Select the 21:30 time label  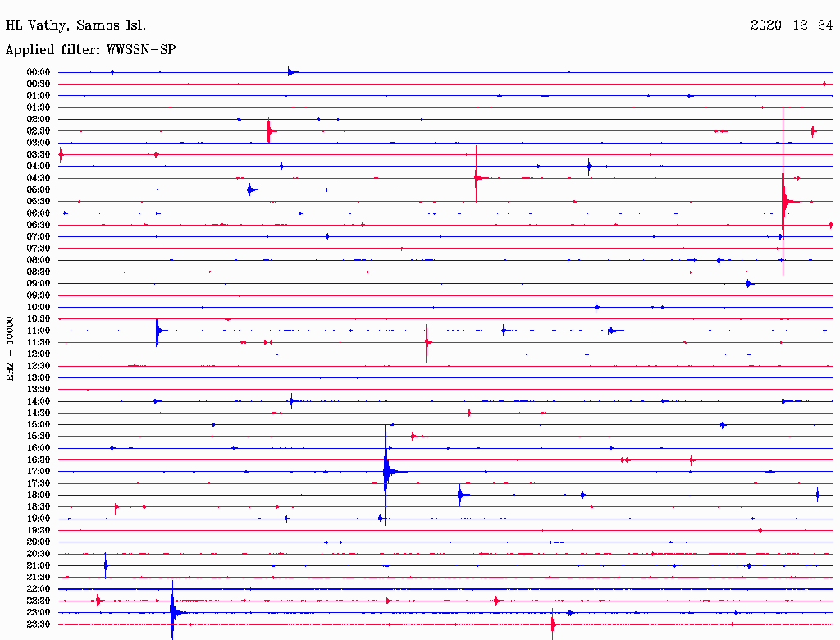tap(39, 578)
